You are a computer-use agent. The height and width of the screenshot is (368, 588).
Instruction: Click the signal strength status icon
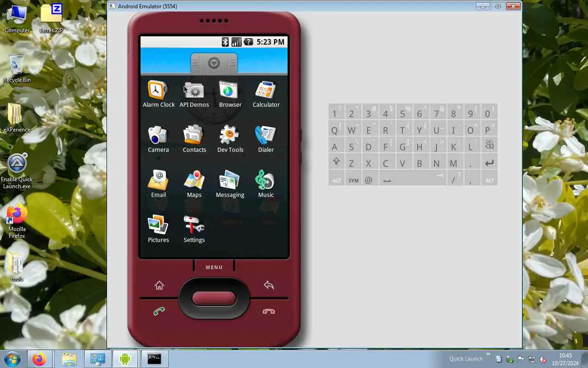coord(237,42)
